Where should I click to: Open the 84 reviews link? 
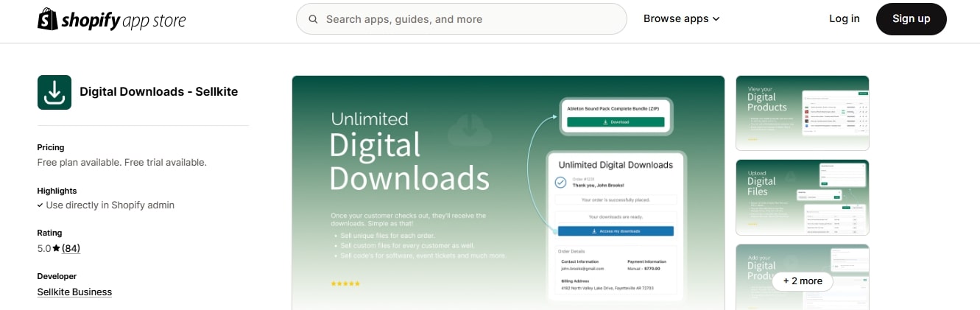71,248
